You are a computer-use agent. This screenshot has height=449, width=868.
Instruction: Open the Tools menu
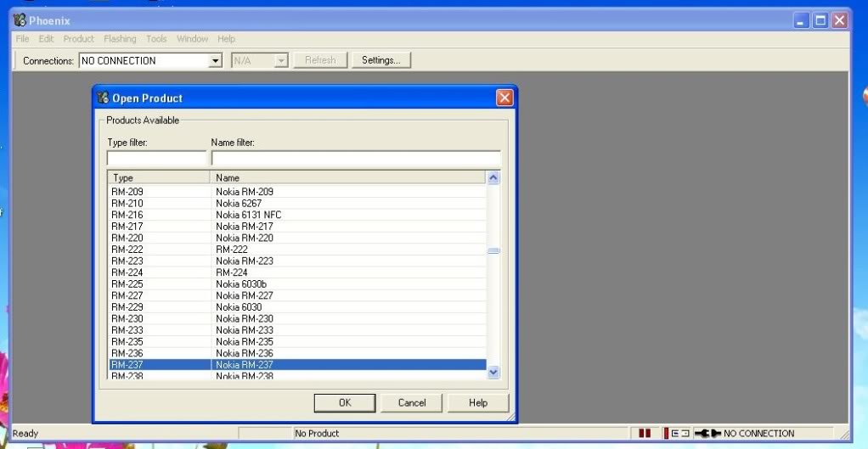point(156,39)
